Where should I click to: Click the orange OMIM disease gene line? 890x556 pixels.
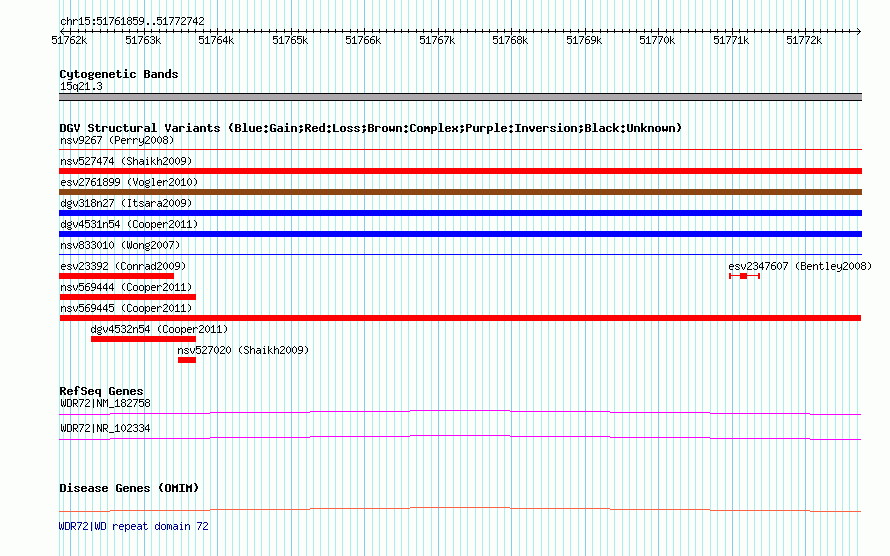pos(460,509)
